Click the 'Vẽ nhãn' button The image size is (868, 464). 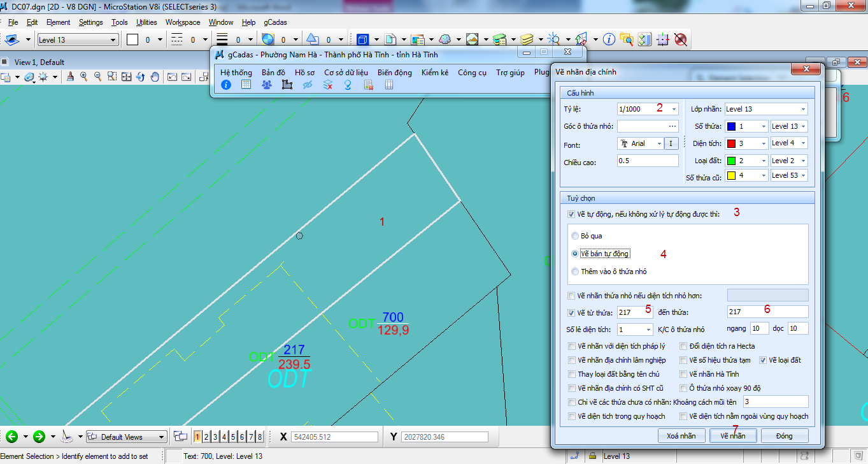tap(734, 435)
